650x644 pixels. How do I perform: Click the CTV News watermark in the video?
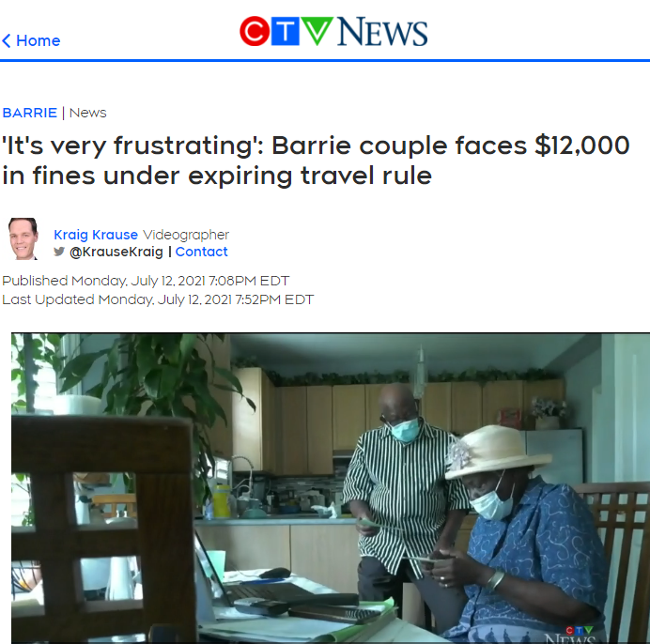point(575,635)
